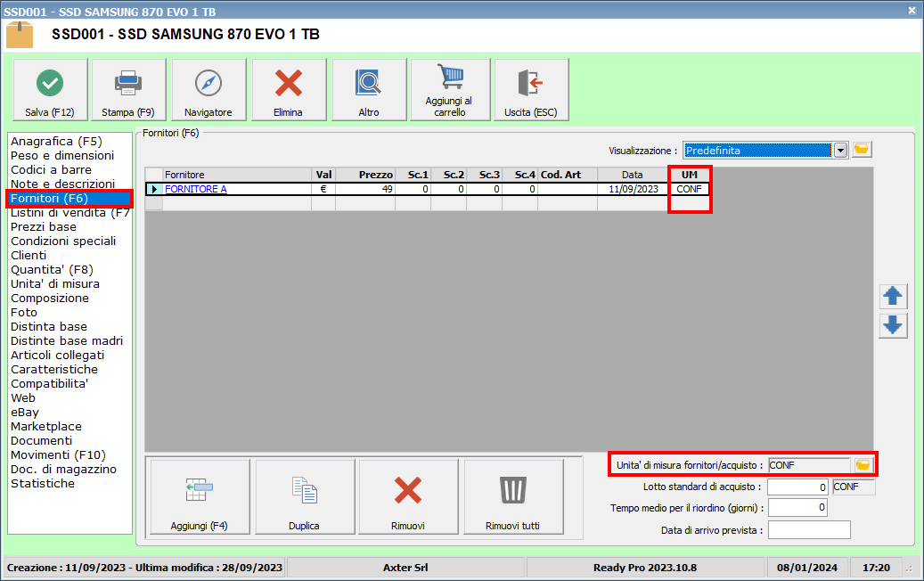Open Doc. di magazzino
Image resolution: width=924 pixels, height=581 pixels.
pos(63,469)
